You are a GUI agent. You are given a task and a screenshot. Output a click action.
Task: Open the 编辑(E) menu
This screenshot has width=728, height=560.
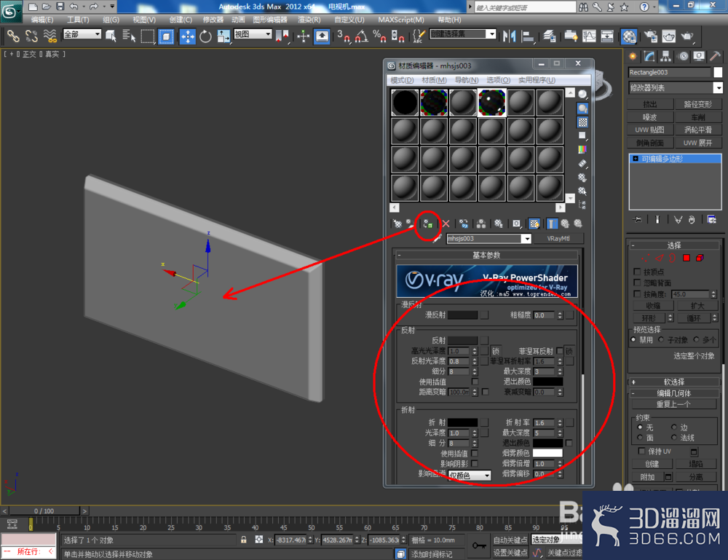[x=41, y=20]
